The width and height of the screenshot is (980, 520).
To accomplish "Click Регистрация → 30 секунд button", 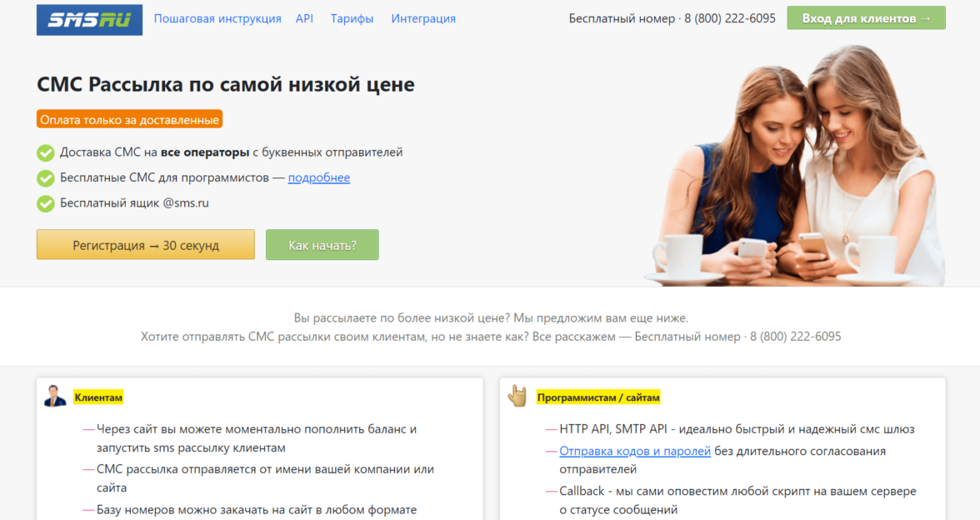I will (x=146, y=244).
